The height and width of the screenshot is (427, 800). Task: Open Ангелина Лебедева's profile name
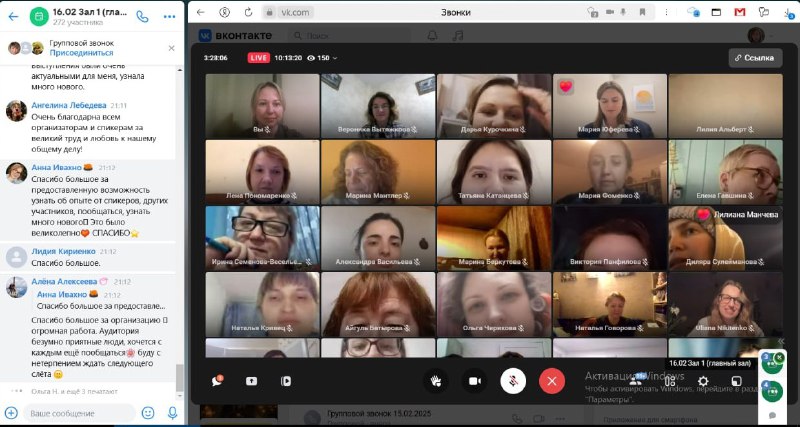[69, 105]
